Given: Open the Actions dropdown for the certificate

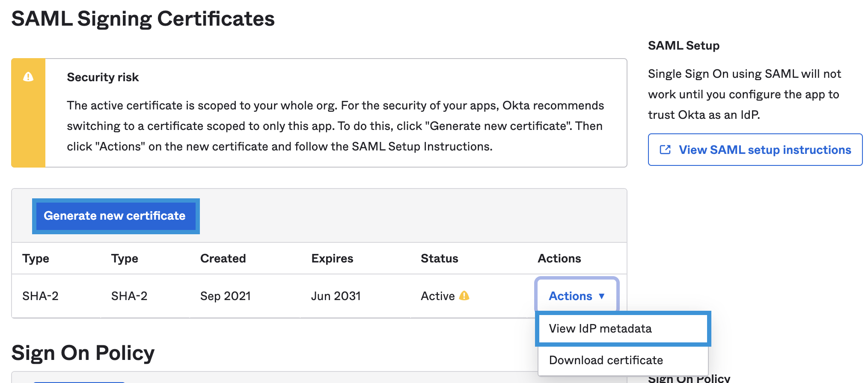Looking at the screenshot, I should pyautogui.click(x=577, y=296).
